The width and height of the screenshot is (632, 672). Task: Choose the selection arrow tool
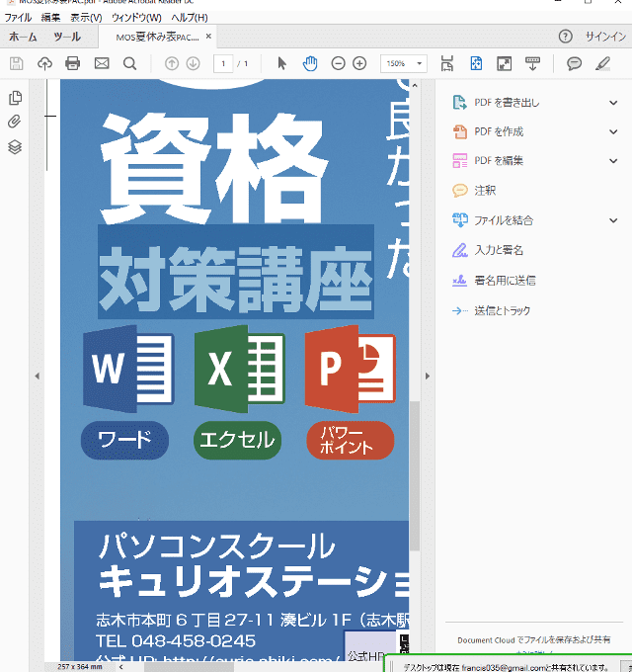coord(281,64)
